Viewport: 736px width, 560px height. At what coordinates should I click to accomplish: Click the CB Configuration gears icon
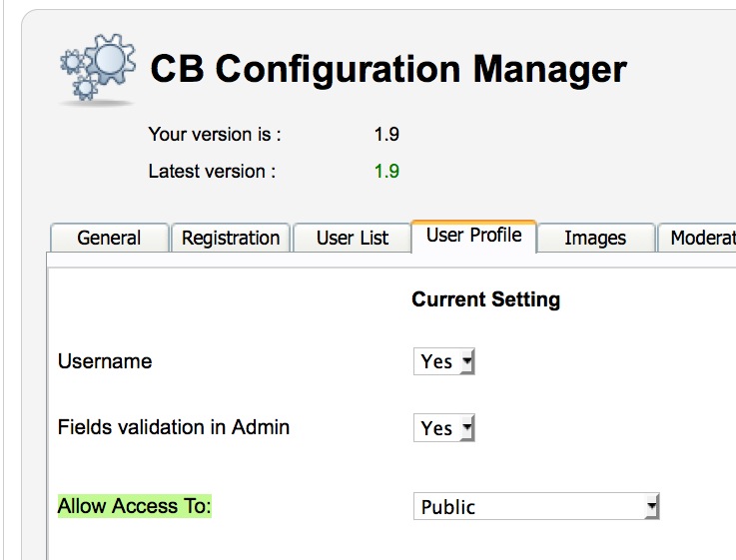[98, 69]
